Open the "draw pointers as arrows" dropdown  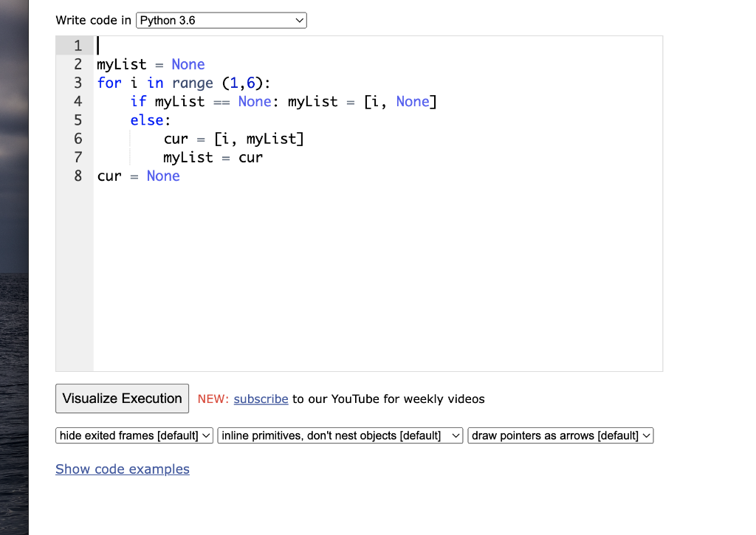tap(560, 435)
